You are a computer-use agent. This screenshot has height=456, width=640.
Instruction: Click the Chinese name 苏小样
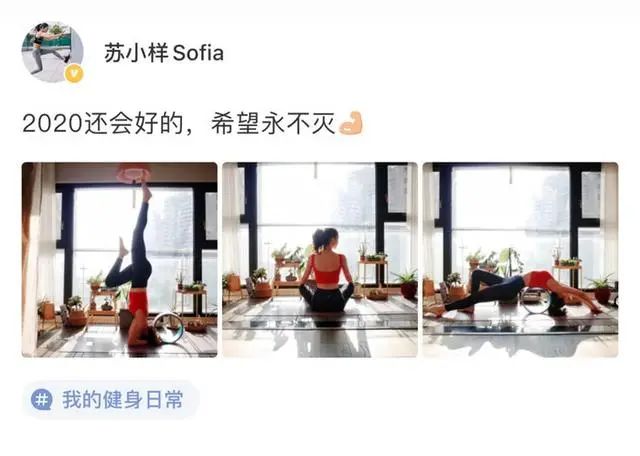point(136,53)
